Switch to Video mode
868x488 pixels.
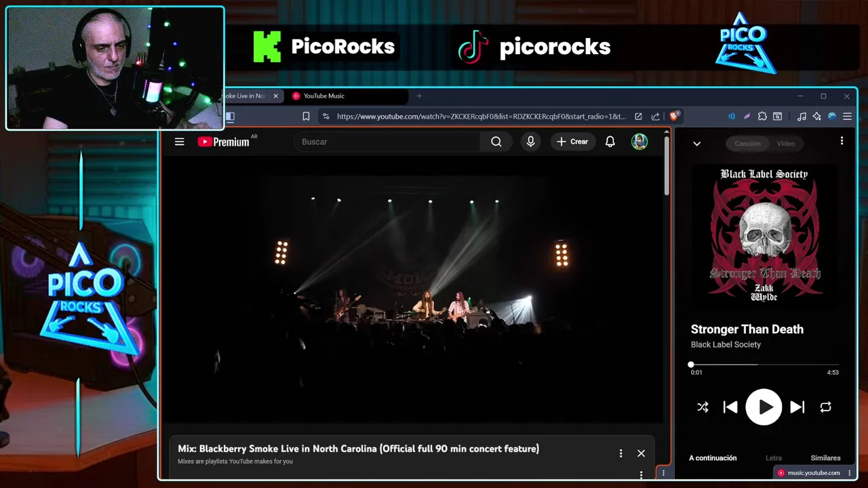(x=785, y=143)
